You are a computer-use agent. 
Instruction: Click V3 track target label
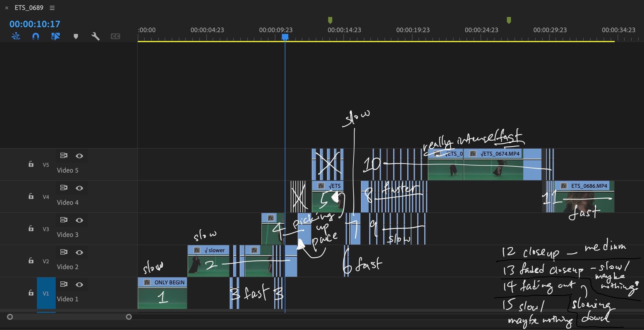[x=46, y=229]
